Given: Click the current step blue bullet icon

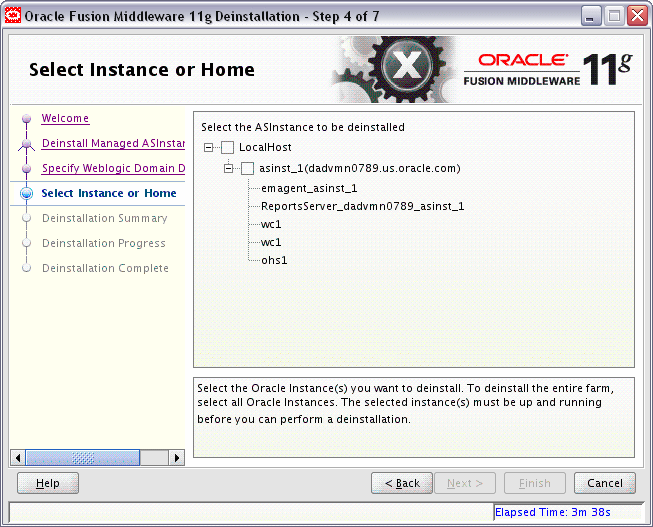Looking at the screenshot, I should 27,193.
